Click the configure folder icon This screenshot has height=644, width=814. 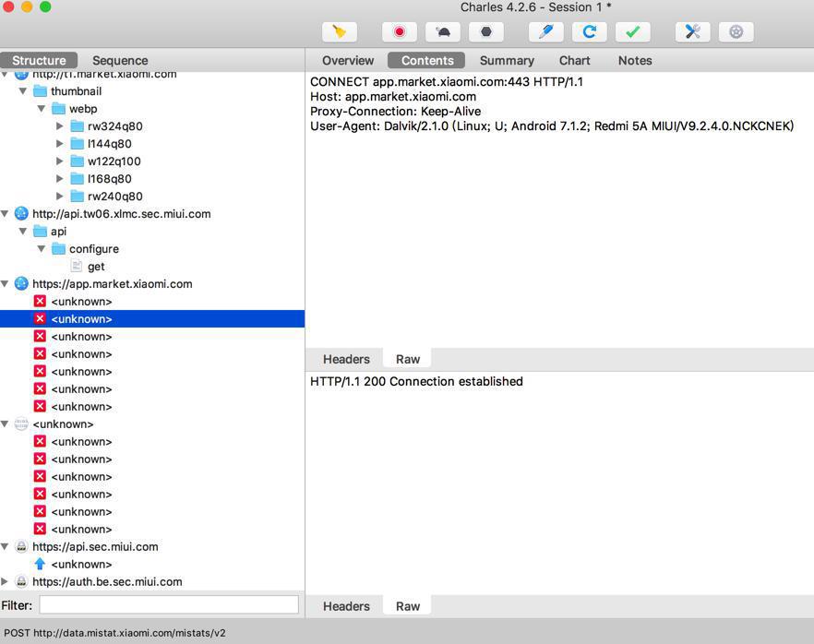click(x=59, y=249)
